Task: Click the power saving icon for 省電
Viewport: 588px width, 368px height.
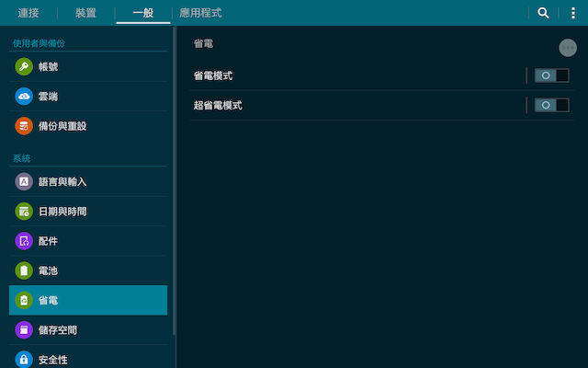Action: coord(24,301)
